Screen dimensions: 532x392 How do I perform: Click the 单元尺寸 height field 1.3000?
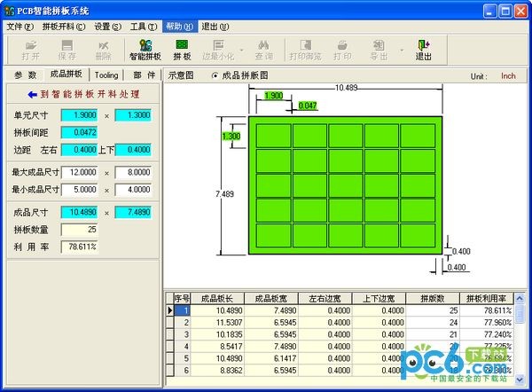coord(133,115)
